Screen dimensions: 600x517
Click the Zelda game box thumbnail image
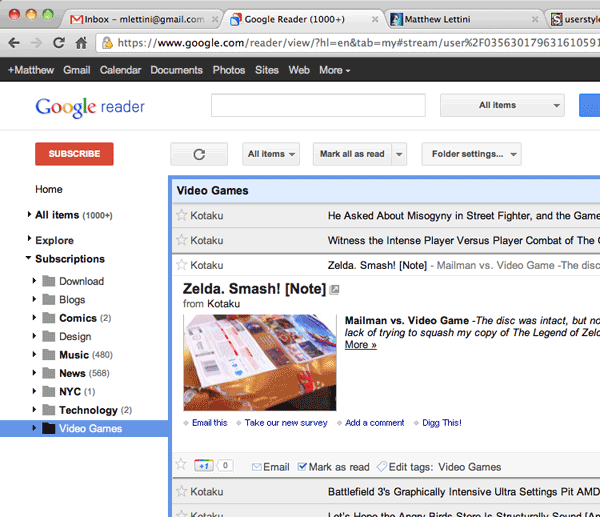coord(260,362)
